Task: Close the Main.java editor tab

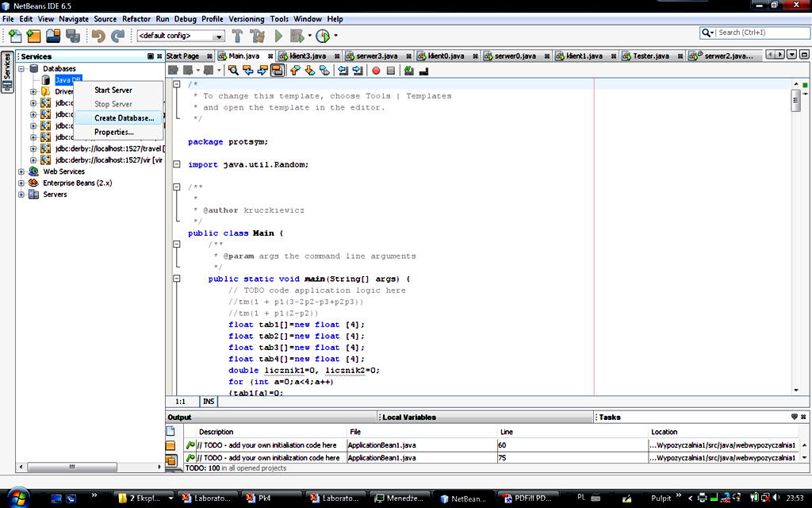Action: [270, 56]
